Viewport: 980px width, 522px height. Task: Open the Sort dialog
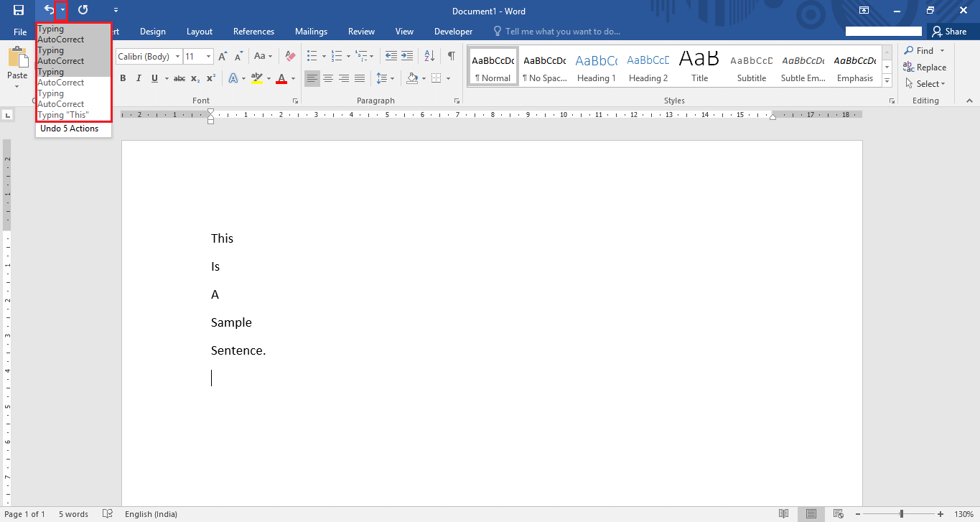coord(428,55)
